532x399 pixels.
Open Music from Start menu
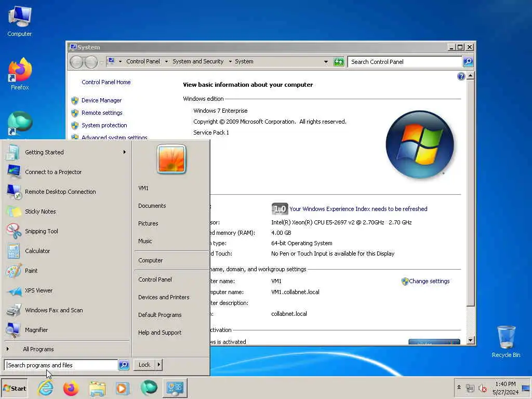coord(145,241)
